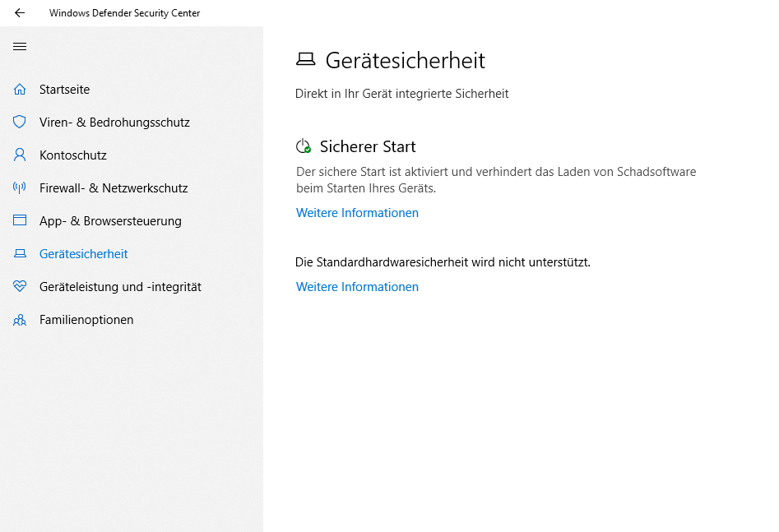The image size is (779, 532).
Task: Open Weitere Informationen below Standardhardwaresicherheit message
Action: (357, 287)
